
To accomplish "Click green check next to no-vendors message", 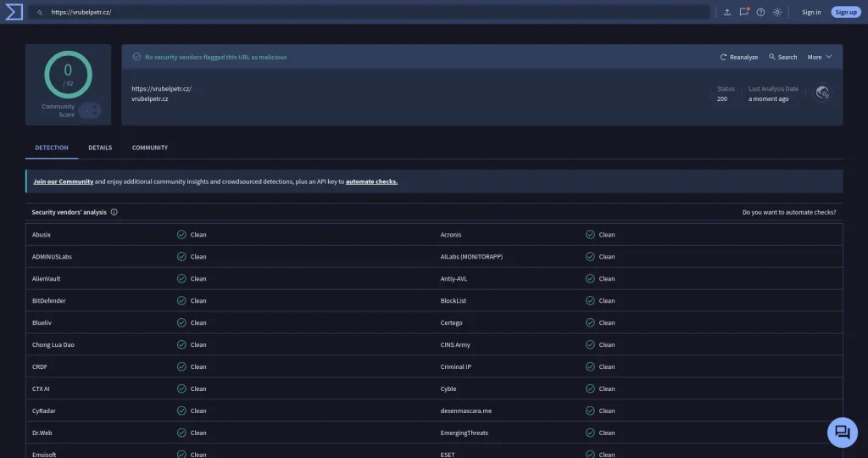I will pos(136,57).
